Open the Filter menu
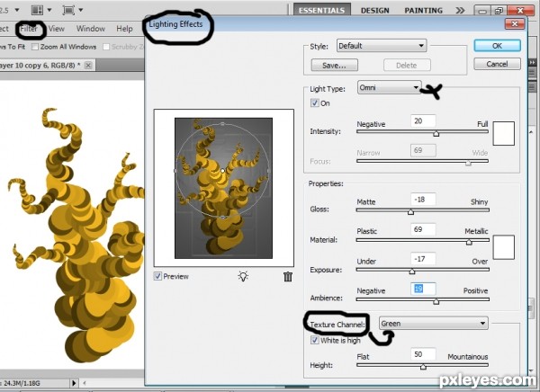 tap(29, 29)
